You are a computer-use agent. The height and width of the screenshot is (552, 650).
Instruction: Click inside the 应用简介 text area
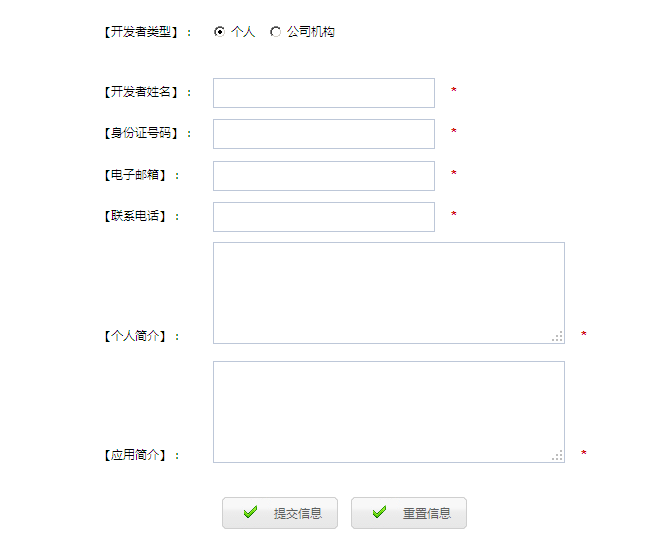click(x=388, y=411)
